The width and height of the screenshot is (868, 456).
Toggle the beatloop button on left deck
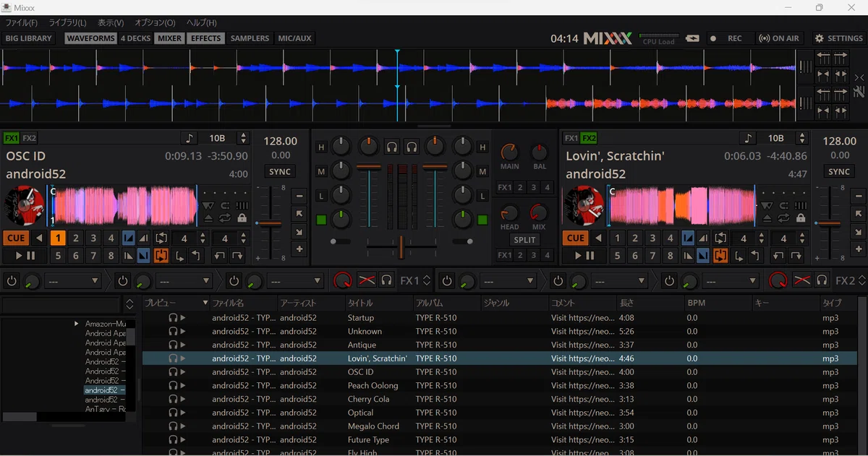[x=161, y=238]
